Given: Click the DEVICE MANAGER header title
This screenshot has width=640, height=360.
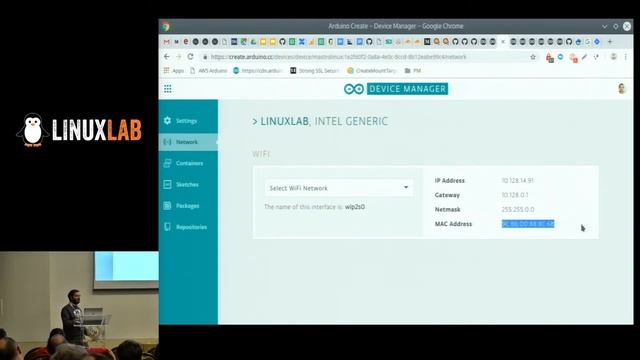Looking at the screenshot, I should (x=407, y=89).
